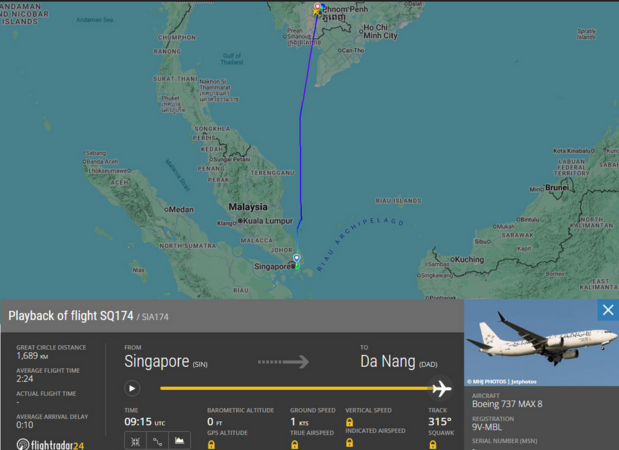Click the Flightradar24 logo
This screenshot has height=450, width=619.
pyautogui.click(x=50, y=445)
